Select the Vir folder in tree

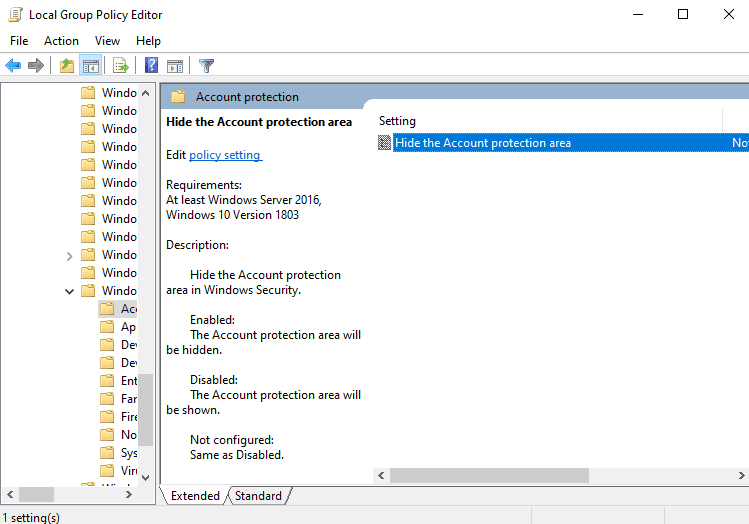[118, 471]
